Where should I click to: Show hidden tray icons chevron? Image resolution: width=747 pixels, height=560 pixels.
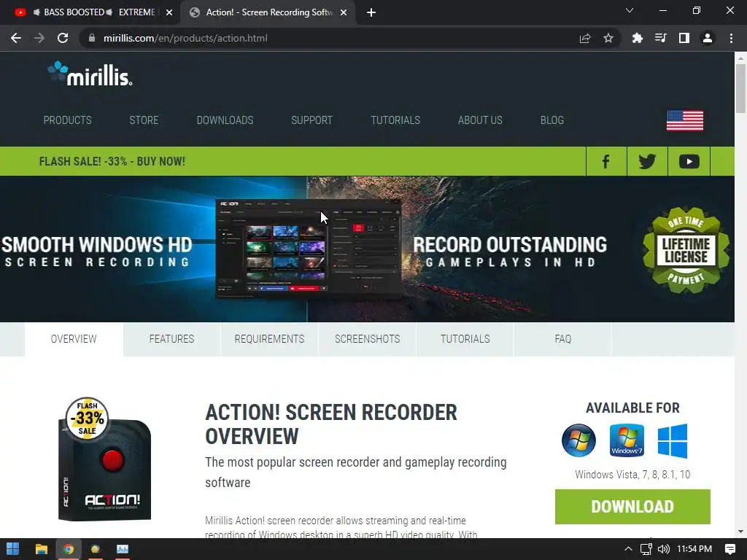click(x=628, y=549)
